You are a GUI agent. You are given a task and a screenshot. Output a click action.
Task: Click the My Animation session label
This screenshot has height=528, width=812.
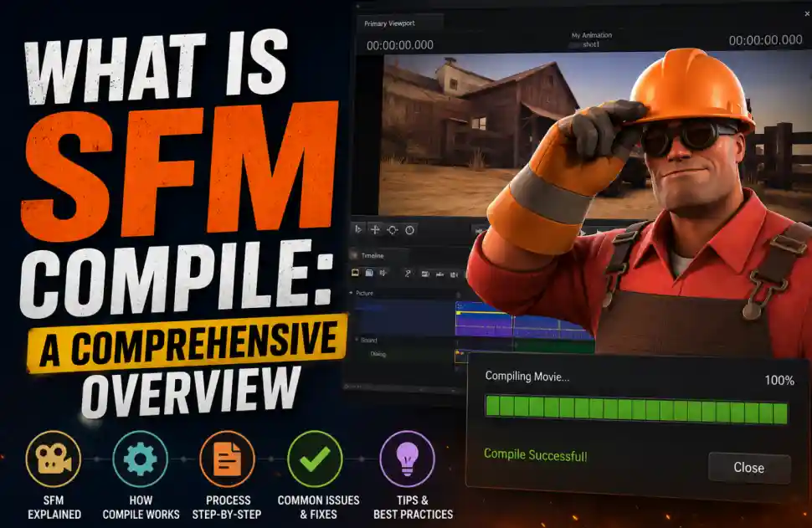pos(591,35)
